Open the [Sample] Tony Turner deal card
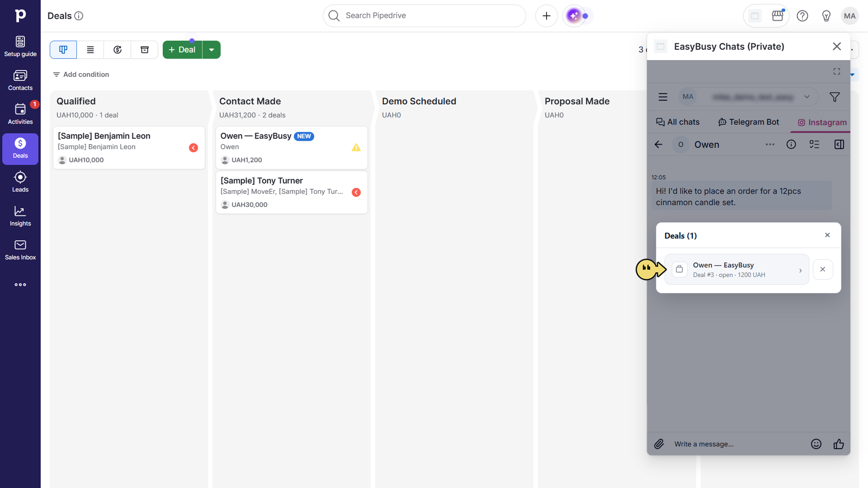Viewport: 868px width, 488px height. [x=292, y=192]
